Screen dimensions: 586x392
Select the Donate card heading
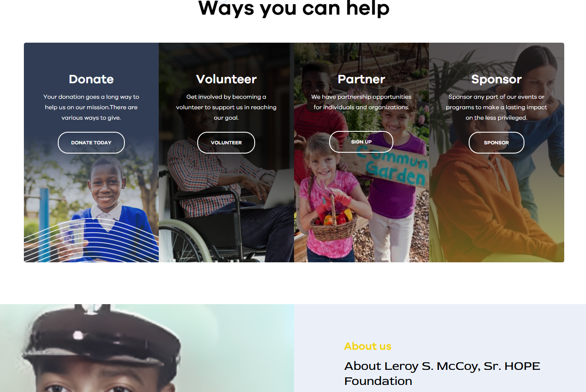[x=91, y=79]
